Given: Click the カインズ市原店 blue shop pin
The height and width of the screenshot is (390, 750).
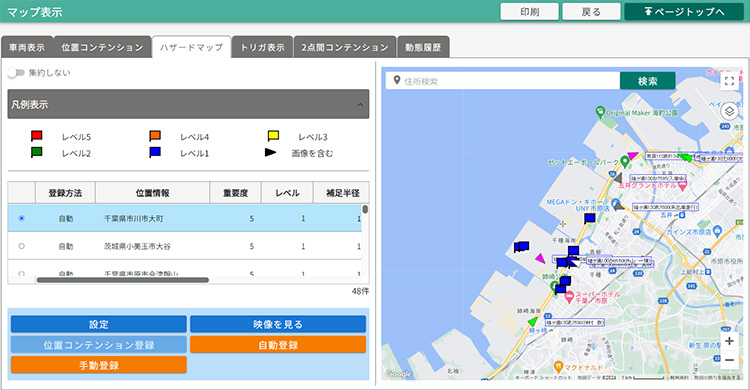Looking at the screenshot, I should pos(717,232).
